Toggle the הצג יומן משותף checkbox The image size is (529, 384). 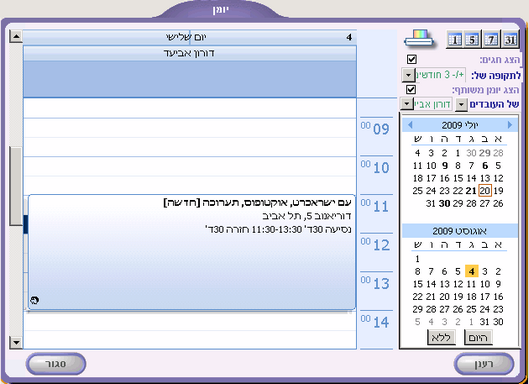(x=411, y=90)
